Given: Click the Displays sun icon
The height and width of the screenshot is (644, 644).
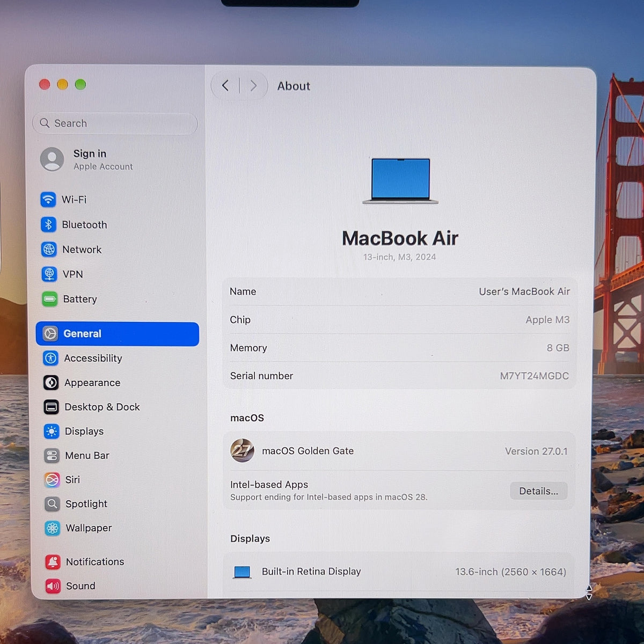Looking at the screenshot, I should coord(52,431).
